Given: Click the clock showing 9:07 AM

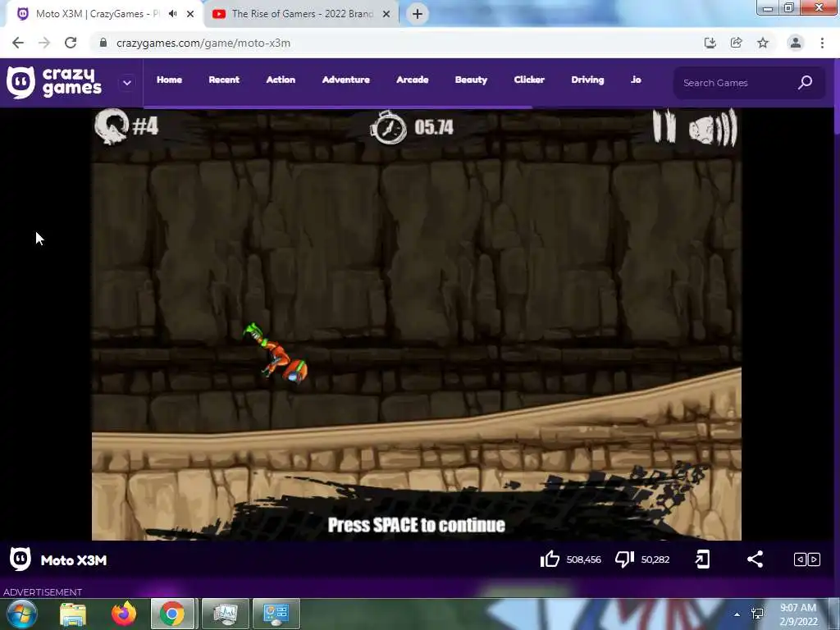Looking at the screenshot, I should [x=798, y=608].
